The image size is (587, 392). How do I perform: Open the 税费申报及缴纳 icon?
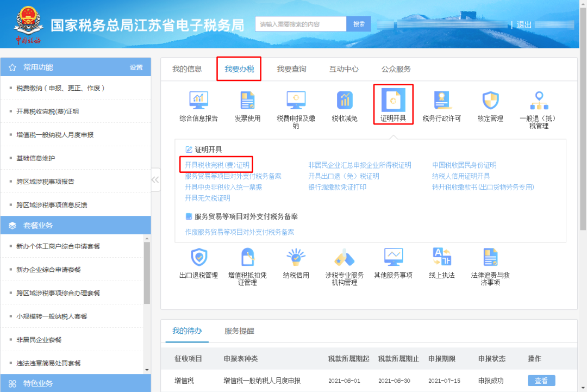[x=296, y=101]
